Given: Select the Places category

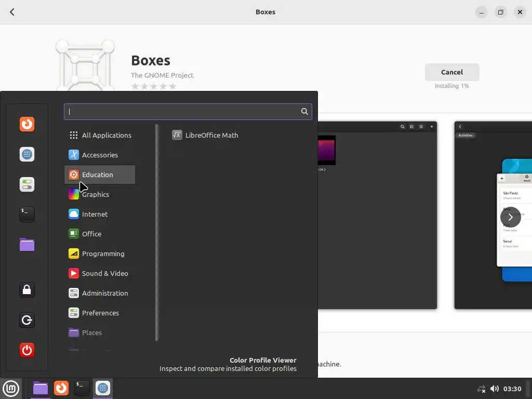Looking at the screenshot, I should [x=100, y=332].
